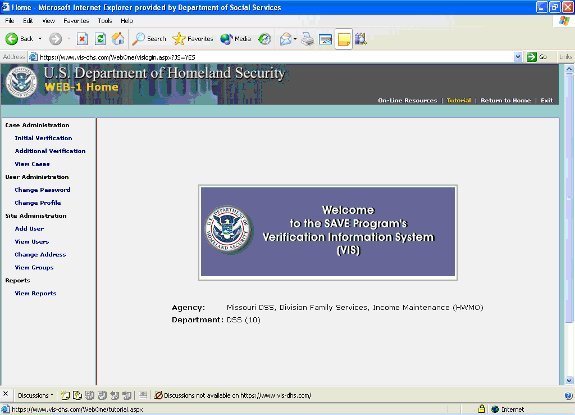
Task: Open the Discussions dropdown in bottom bar
Action: (x=36, y=395)
